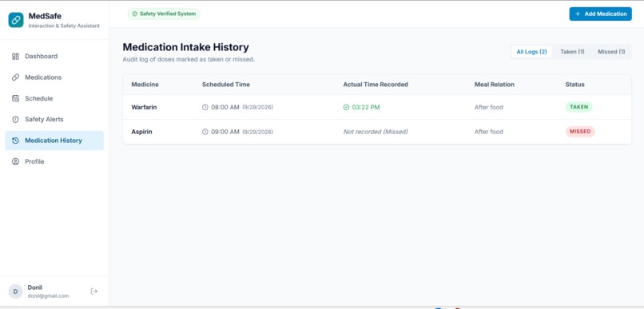The width and height of the screenshot is (644, 309).
Task: Click the Donil user name
Action: coord(35,287)
